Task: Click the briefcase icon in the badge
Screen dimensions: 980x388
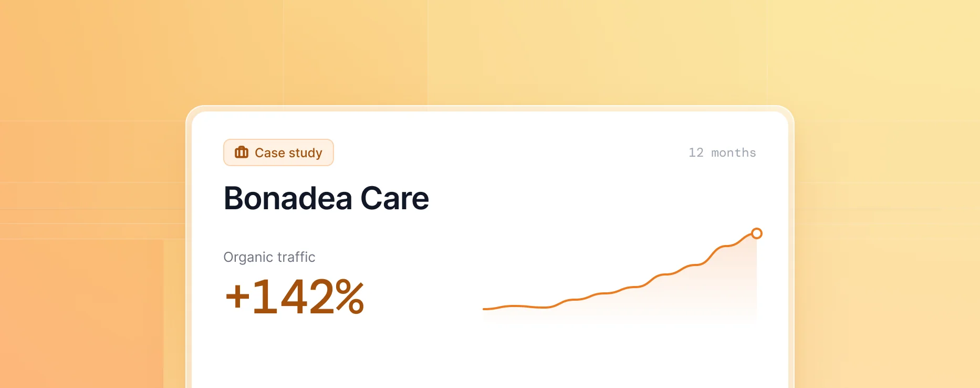Action: coord(242,152)
